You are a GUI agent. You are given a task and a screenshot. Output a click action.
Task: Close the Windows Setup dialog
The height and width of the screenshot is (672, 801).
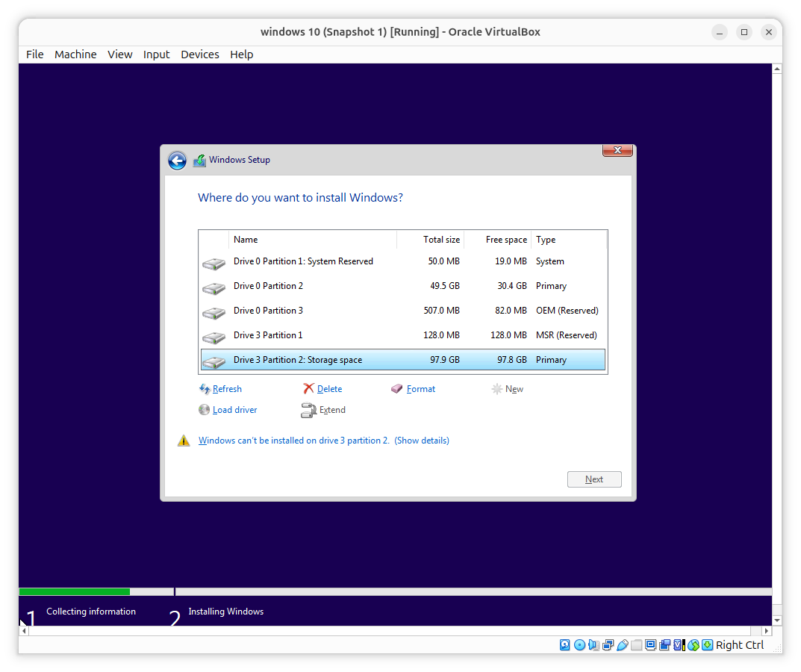coord(617,150)
